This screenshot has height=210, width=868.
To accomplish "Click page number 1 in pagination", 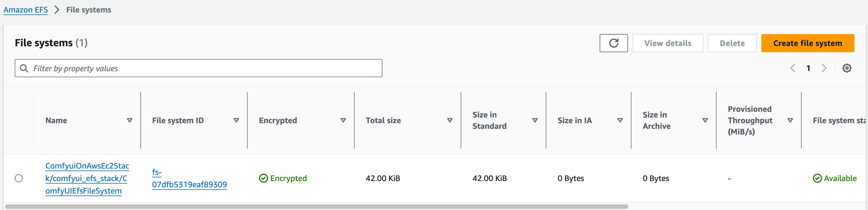I will click(x=808, y=68).
